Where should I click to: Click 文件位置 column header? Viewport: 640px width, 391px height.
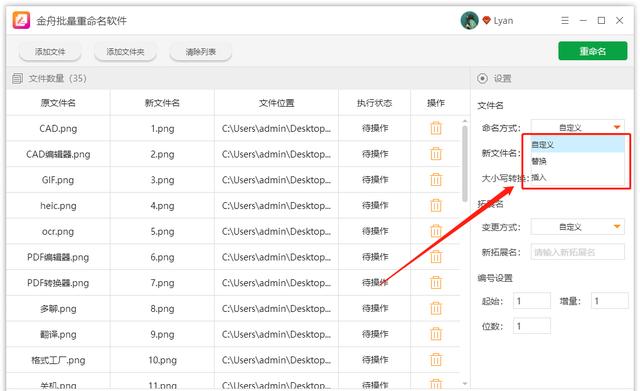tap(276, 103)
